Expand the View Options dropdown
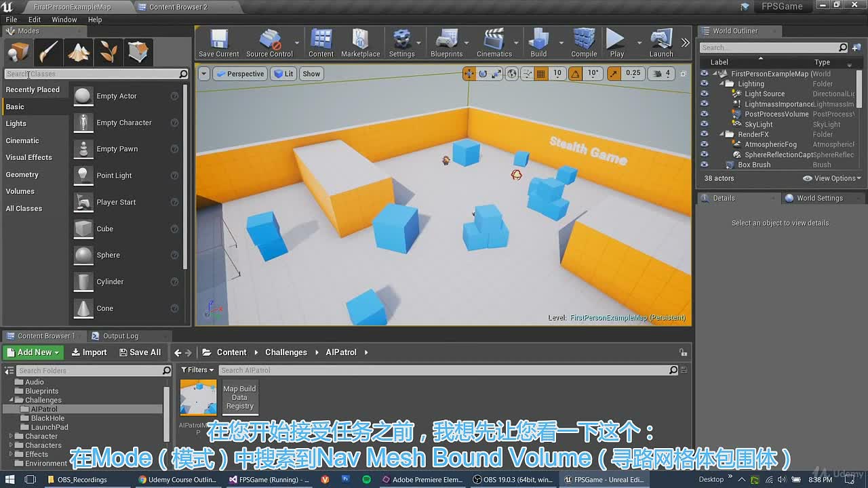This screenshot has width=868, height=488. pyautogui.click(x=832, y=178)
